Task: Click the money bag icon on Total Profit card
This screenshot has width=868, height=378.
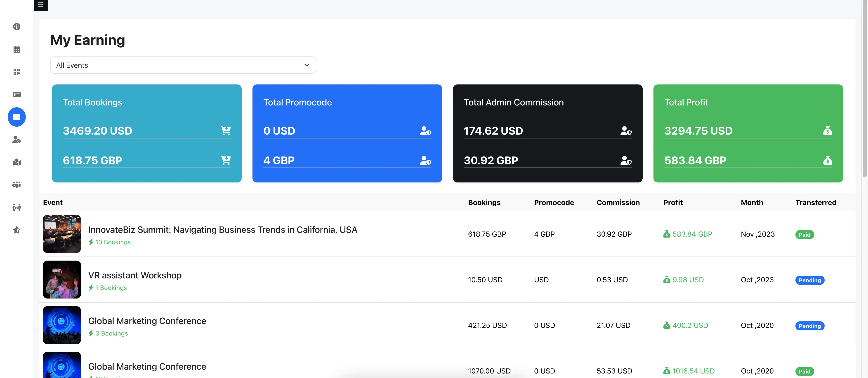Action: click(x=829, y=131)
